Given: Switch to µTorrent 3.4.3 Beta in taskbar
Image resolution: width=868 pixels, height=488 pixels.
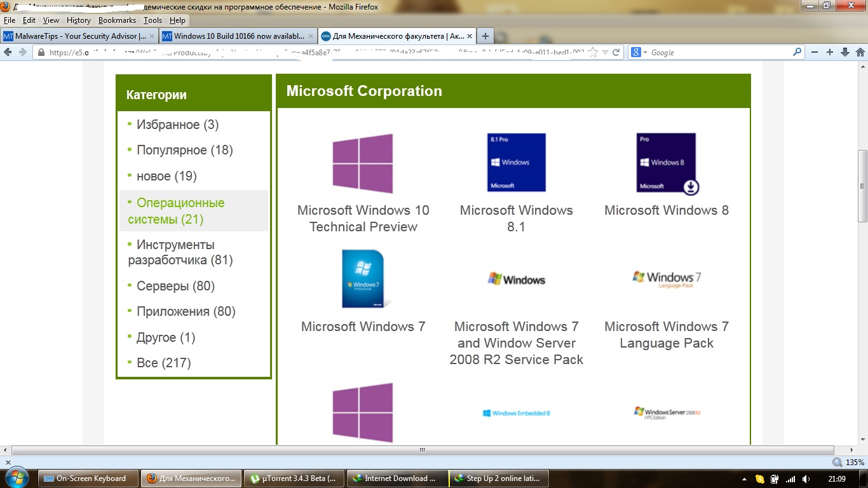Looking at the screenshot, I should tap(295, 478).
